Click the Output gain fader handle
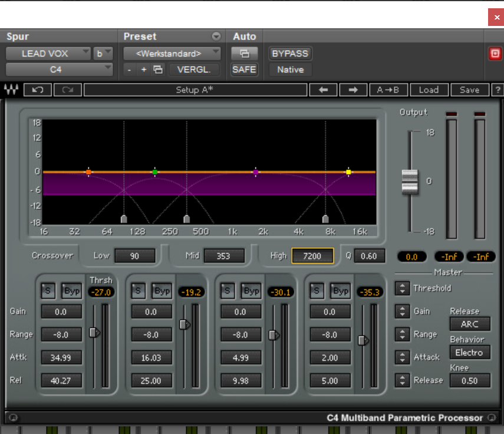 410,182
